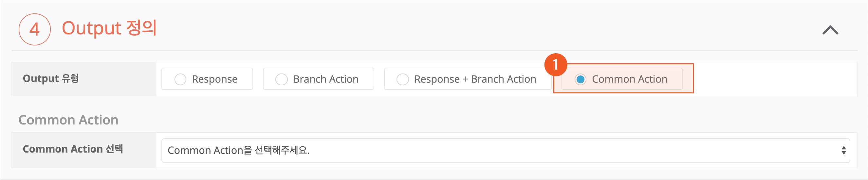Image resolution: width=868 pixels, height=180 pixels.
Task: Click the "Output 정의" section title
Action: click(109, 28)
